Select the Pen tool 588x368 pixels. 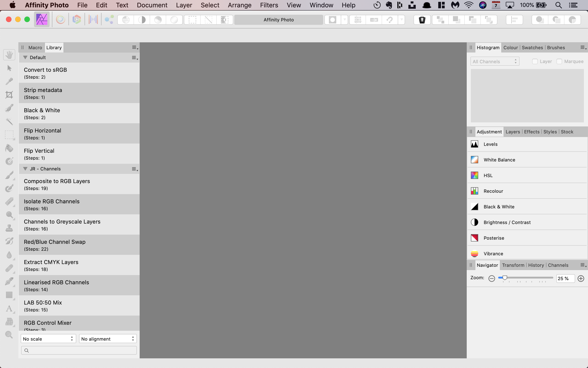(x=9, y=282)
